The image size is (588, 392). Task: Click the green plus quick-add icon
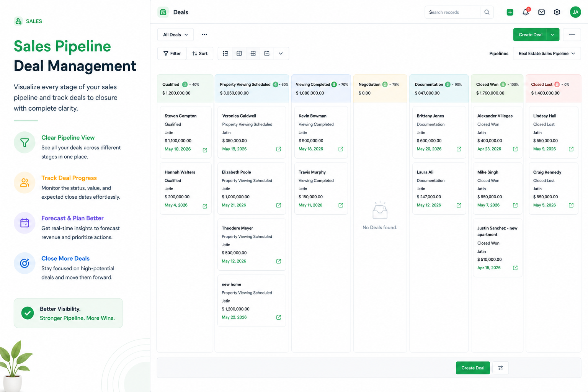click(x=510, y=12)
